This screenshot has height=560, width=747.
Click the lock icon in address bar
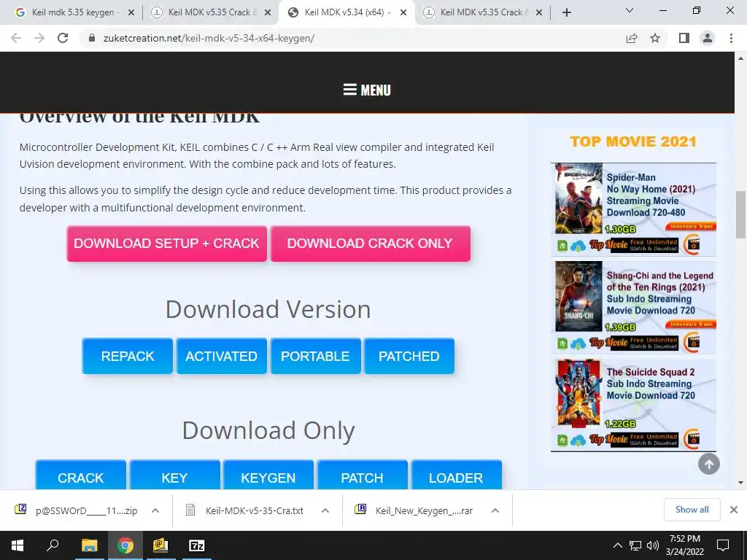(92, 38)
